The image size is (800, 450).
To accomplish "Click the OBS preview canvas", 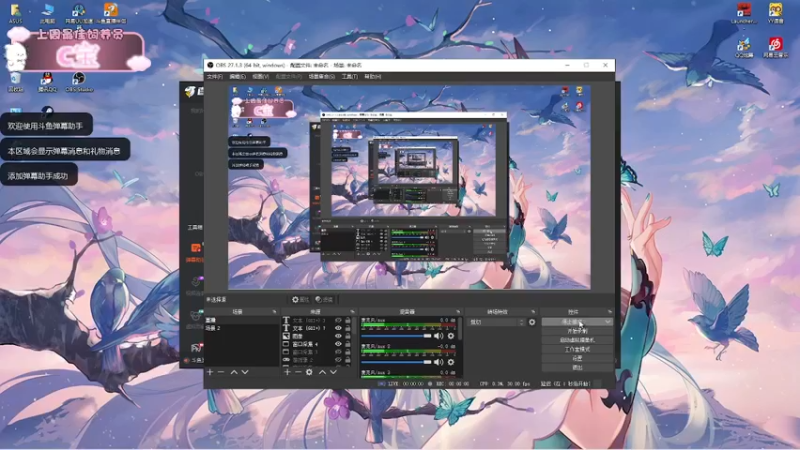I will (409, 187).
